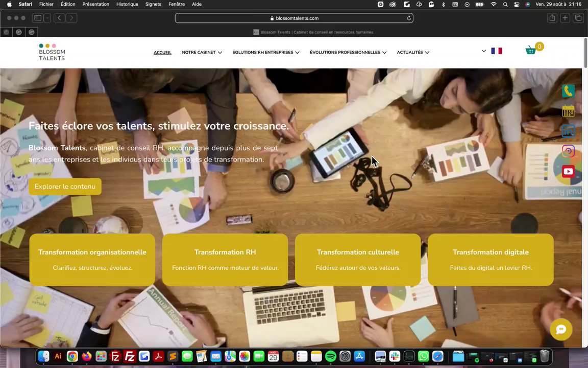Click the battery status icon
Viewport: 588px width, 368px height.
[x=480, y=5]
